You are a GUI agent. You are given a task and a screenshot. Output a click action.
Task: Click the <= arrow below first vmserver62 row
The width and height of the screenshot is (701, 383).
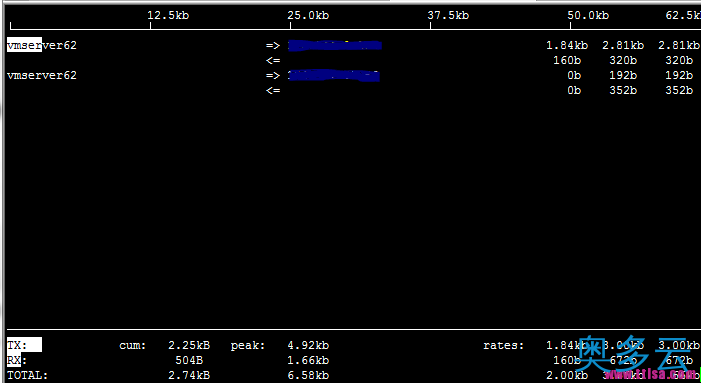(273, 60)
